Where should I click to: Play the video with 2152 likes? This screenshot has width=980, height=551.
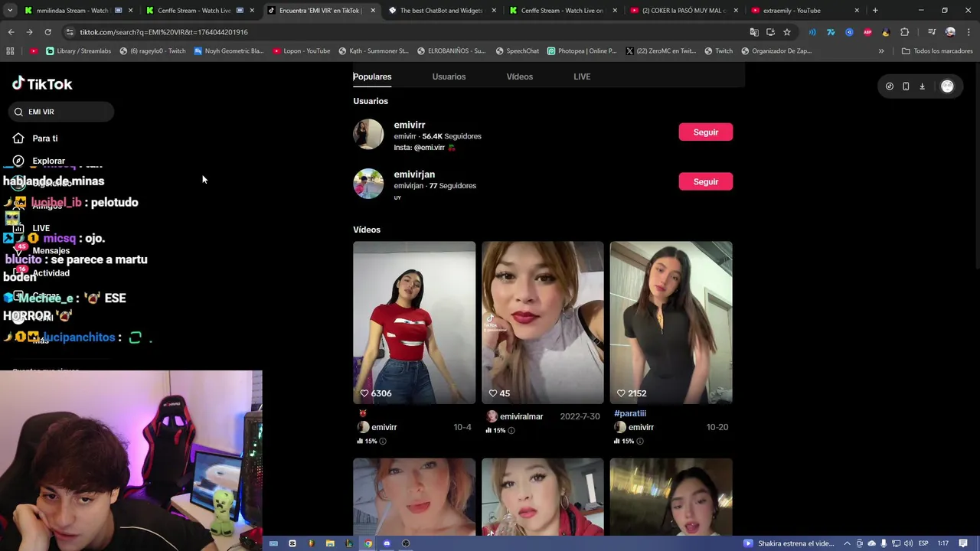(x=671, y=322)
